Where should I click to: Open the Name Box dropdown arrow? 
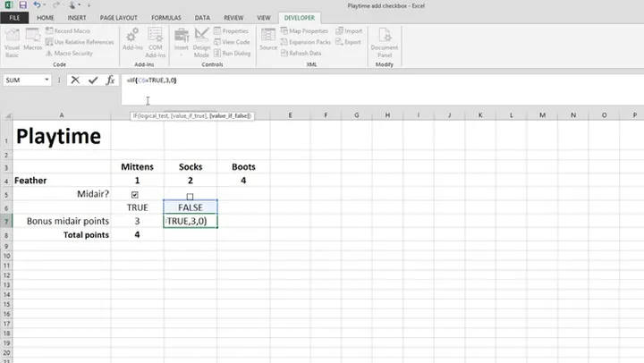coord(47,80)
